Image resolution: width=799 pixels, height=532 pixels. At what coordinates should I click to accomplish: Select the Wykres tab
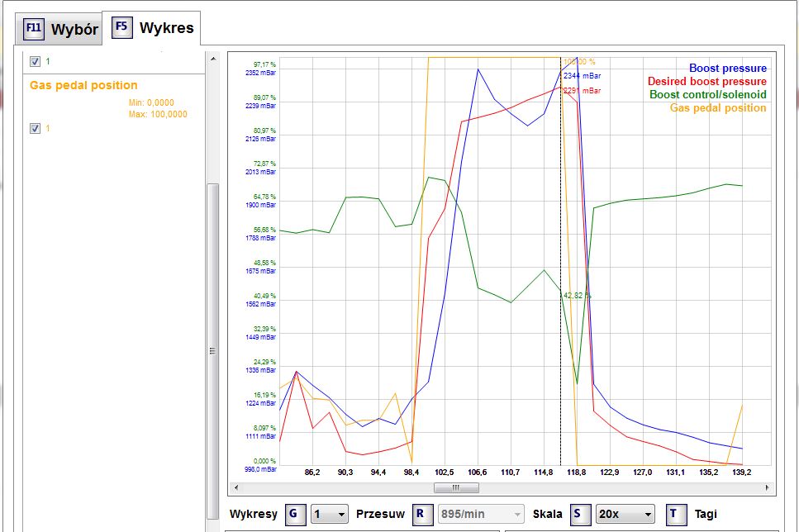(154, 27)
